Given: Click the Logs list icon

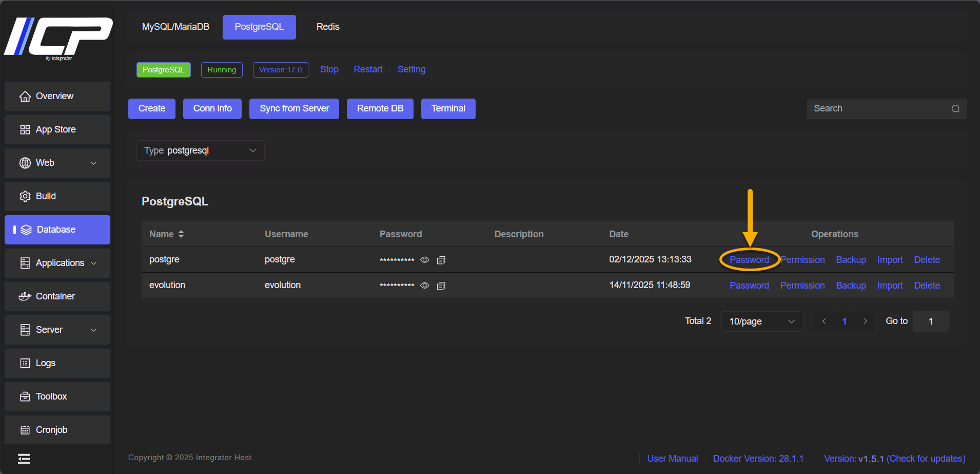Looking at the screenshot, I should (25, 363).
